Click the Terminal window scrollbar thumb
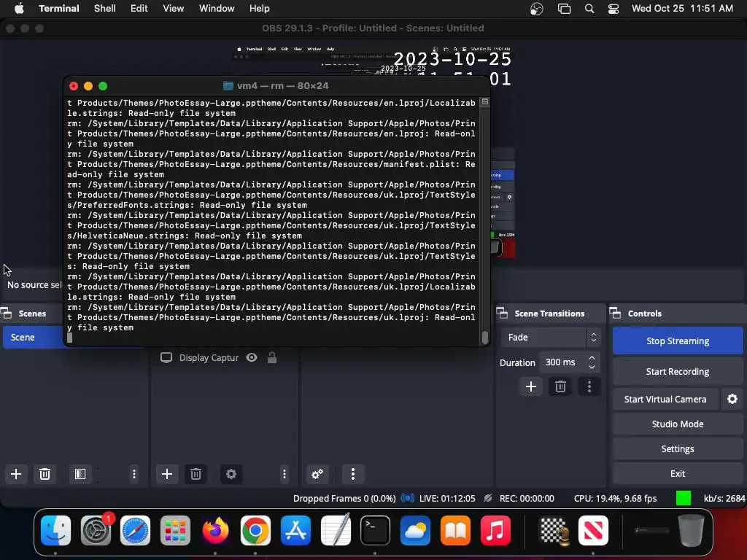The image size is (747, 560). tap(485, 337)
